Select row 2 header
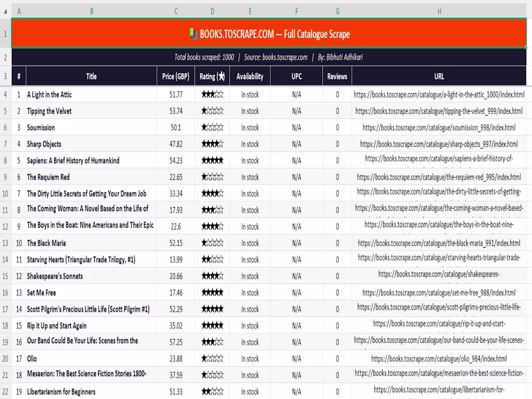 pyautogui.click(x=5, y=58)
